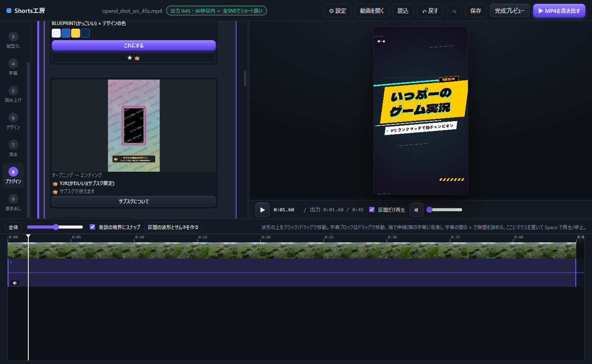Click the timeline zoom slider

(x=55, y=227)
